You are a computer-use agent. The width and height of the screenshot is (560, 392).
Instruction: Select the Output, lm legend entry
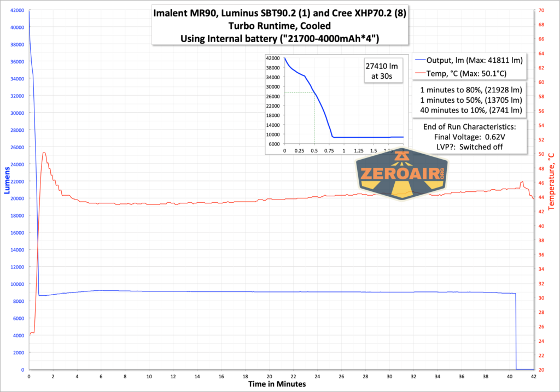coord(469,60)
